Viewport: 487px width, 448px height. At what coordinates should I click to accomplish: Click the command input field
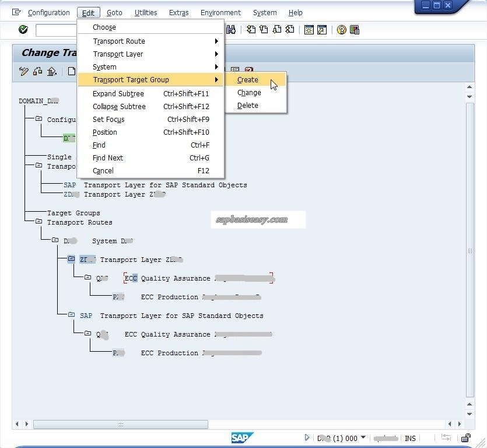point(56,30)
